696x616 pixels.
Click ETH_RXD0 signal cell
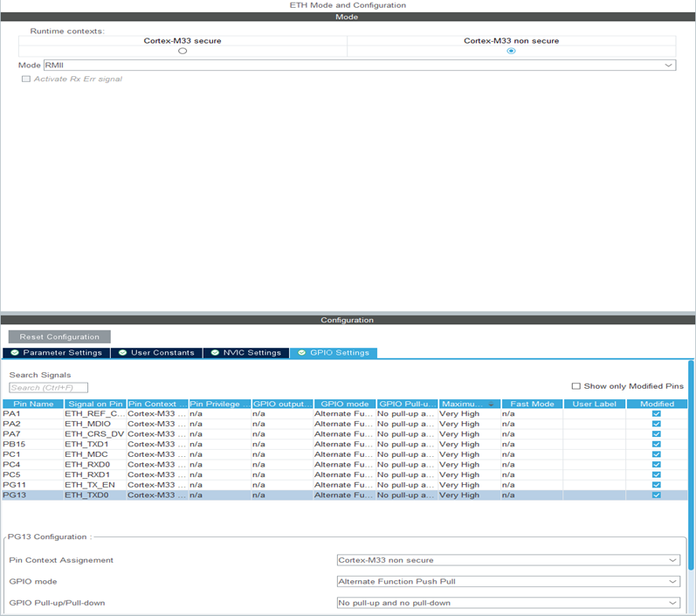(95, 465)
